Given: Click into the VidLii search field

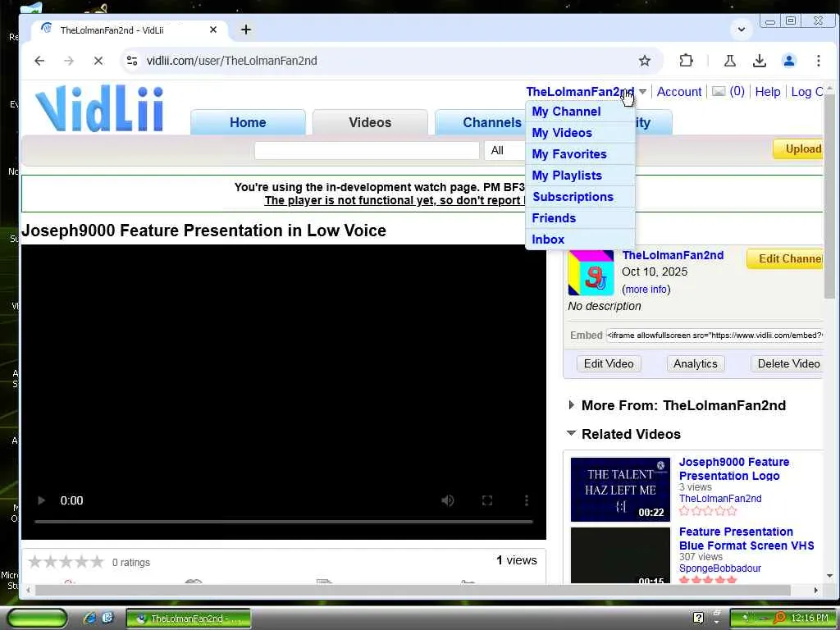Looking at the screenshot, I should click(x=367, y=150).
